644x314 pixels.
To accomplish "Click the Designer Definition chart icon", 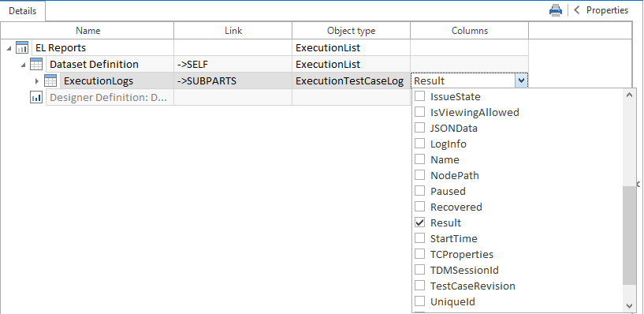I will point(36,97).
